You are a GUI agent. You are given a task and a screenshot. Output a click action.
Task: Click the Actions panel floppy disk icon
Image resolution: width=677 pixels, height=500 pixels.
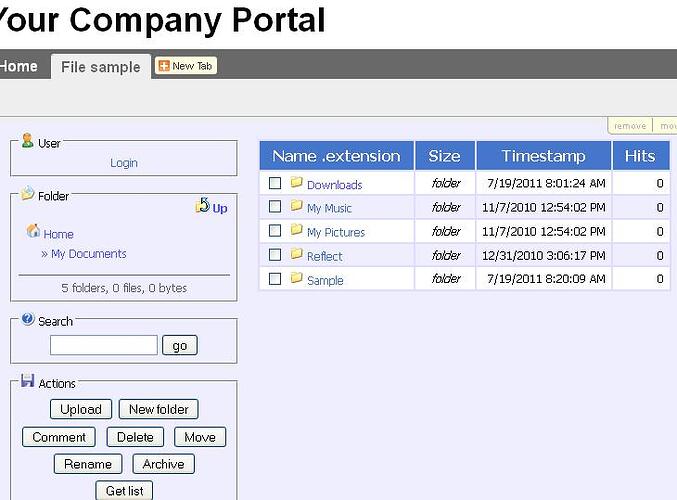pyautogui.click(x=28, y=381)
